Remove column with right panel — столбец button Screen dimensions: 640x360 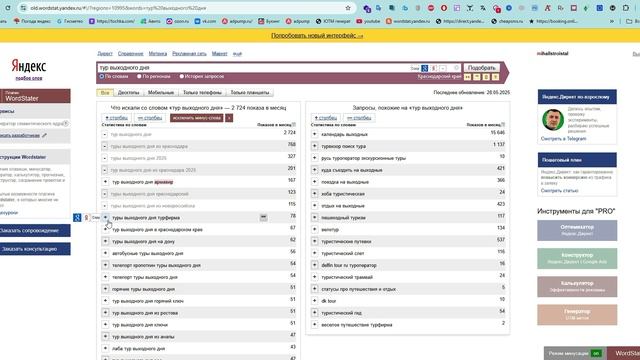click(x=359, y=118)
